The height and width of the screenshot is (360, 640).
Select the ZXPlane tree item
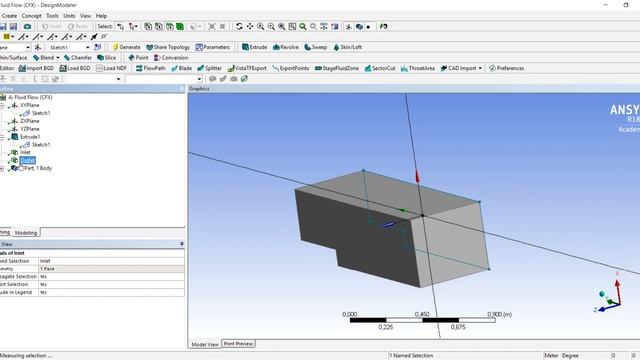(30, 121)
